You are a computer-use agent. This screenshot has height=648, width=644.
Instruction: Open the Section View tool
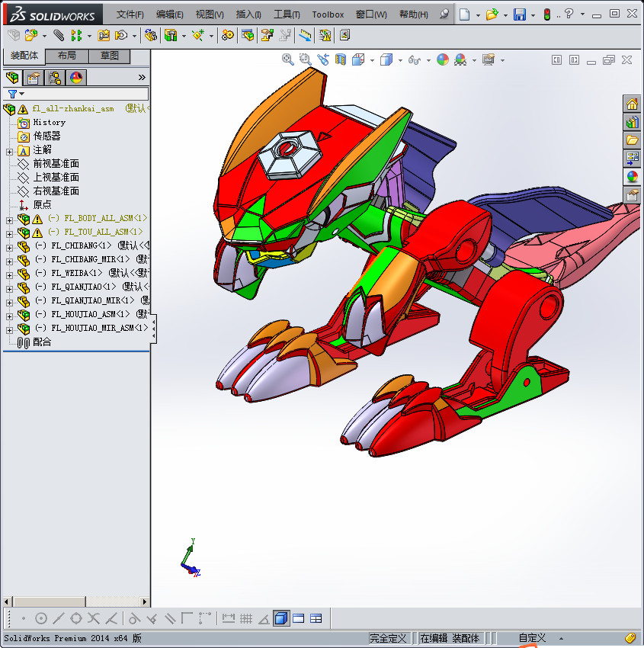click(340, 58)
